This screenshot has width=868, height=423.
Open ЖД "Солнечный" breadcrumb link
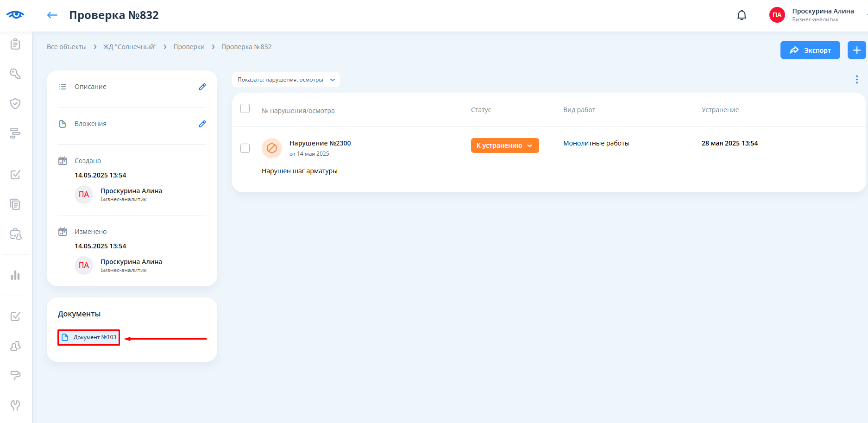(130, 47)
